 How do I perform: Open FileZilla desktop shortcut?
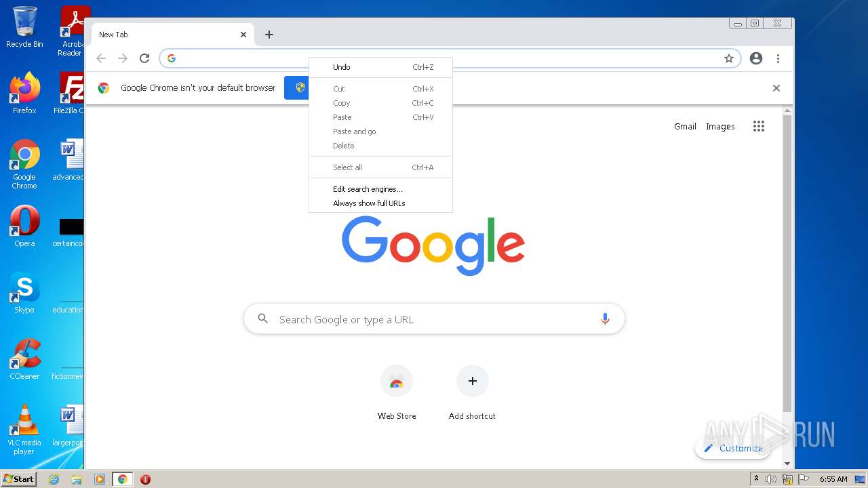coord(70,93)
